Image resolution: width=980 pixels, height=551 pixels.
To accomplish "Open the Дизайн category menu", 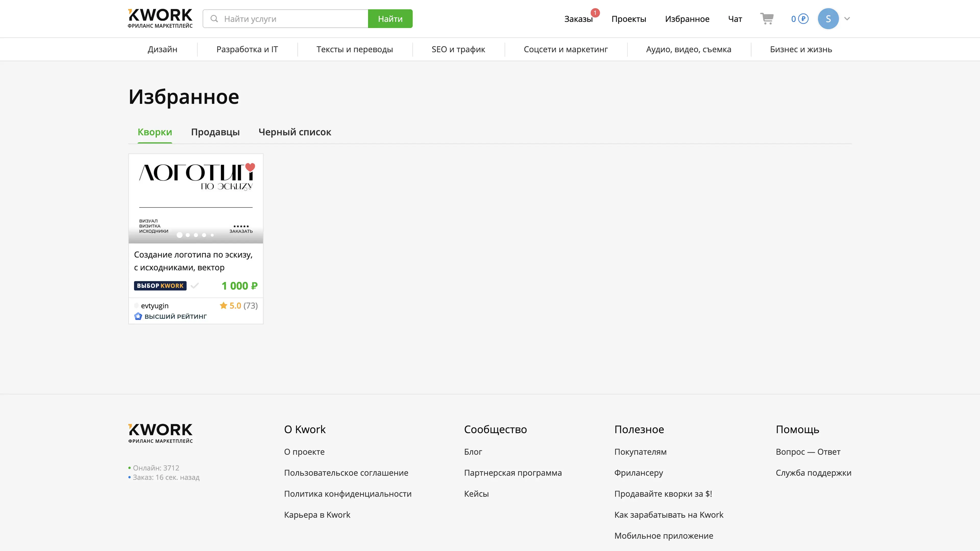I will pyautogui.click(x=163, y=49).
